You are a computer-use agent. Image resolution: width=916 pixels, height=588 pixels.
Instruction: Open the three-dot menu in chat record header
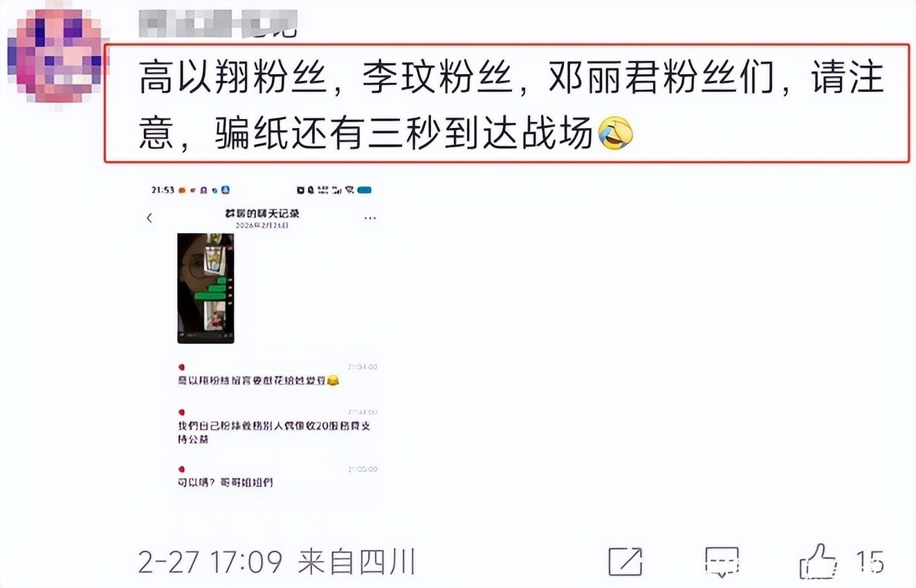[370, 218]
